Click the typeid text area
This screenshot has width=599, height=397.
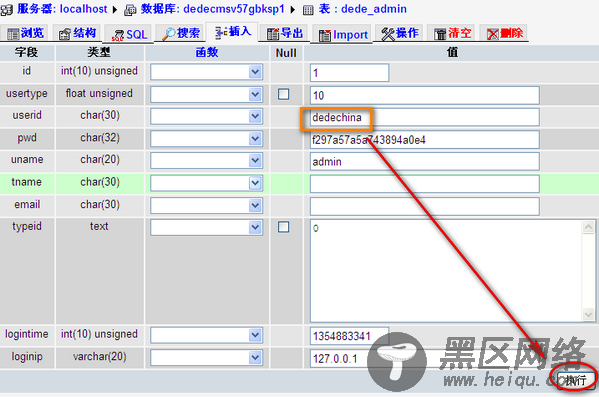[446, 271]
